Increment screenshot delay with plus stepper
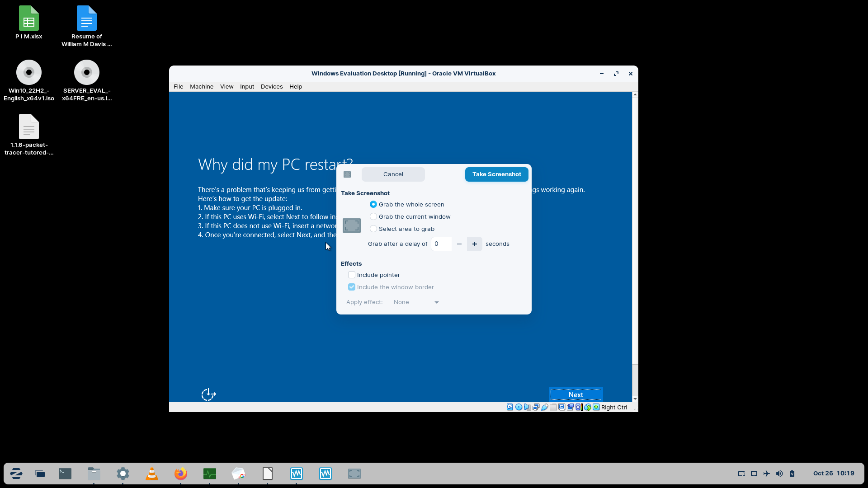This screenshot has width=868, height=488. click(x=475, y=244)
